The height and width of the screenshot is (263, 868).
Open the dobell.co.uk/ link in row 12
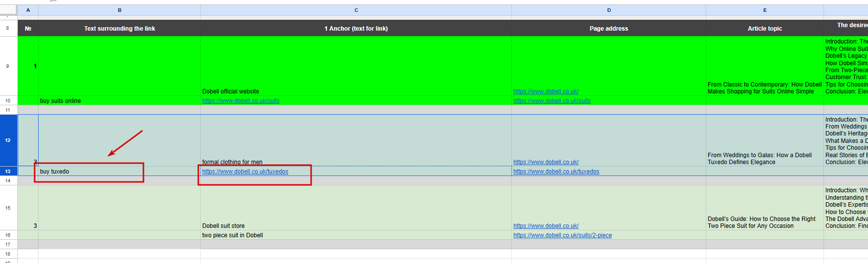(x=546, y=162)
